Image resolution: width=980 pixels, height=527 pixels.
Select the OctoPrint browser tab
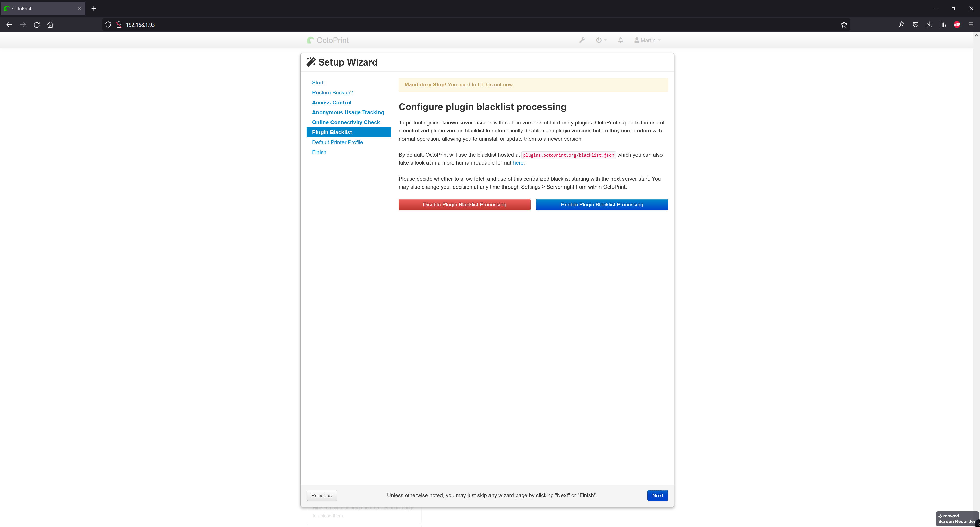click(43, 8)
